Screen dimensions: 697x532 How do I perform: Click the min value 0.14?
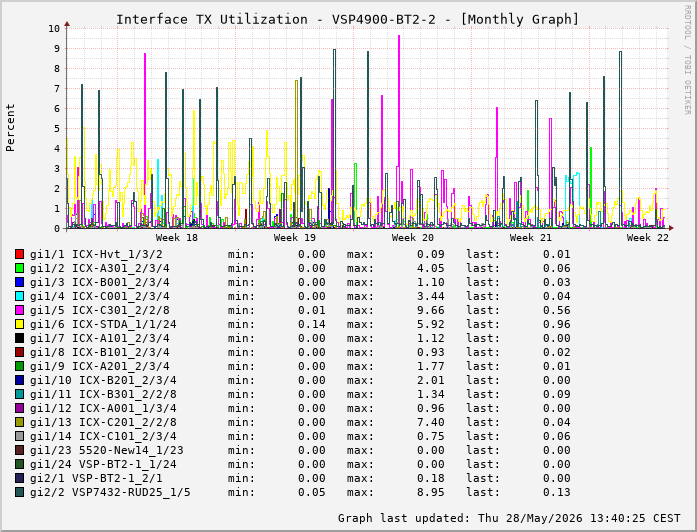pyautogui.click(x=312, y=324)
